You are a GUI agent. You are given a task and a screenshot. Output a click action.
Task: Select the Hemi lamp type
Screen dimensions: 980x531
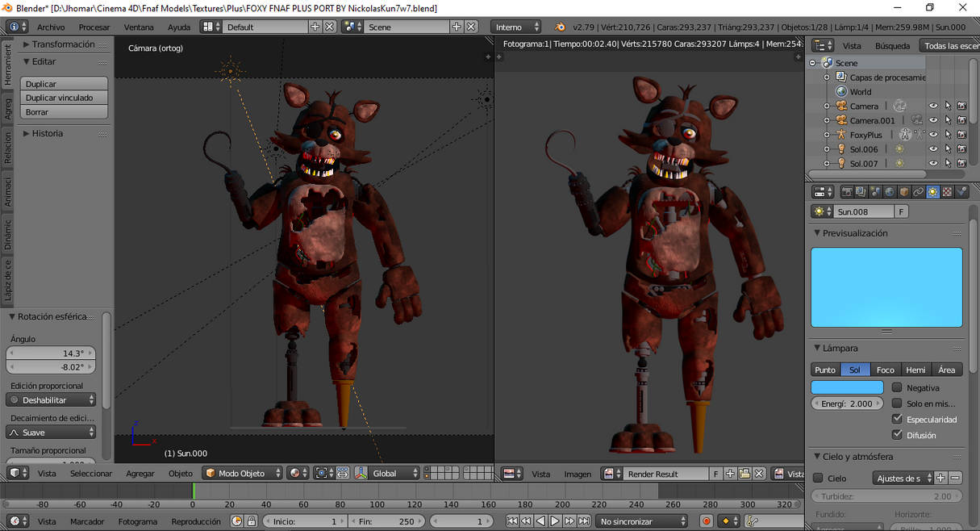coord(916,370)
